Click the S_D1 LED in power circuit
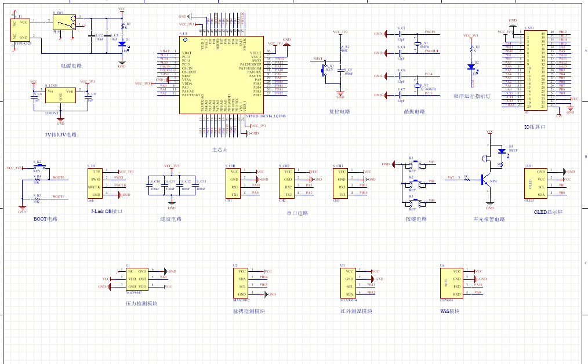This screenshot has height=364, width=588. (122, 43)
